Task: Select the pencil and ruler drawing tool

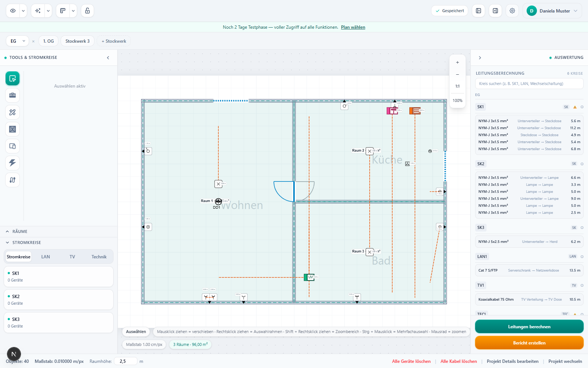Action: pyautogui.click(x=12, y=112)
